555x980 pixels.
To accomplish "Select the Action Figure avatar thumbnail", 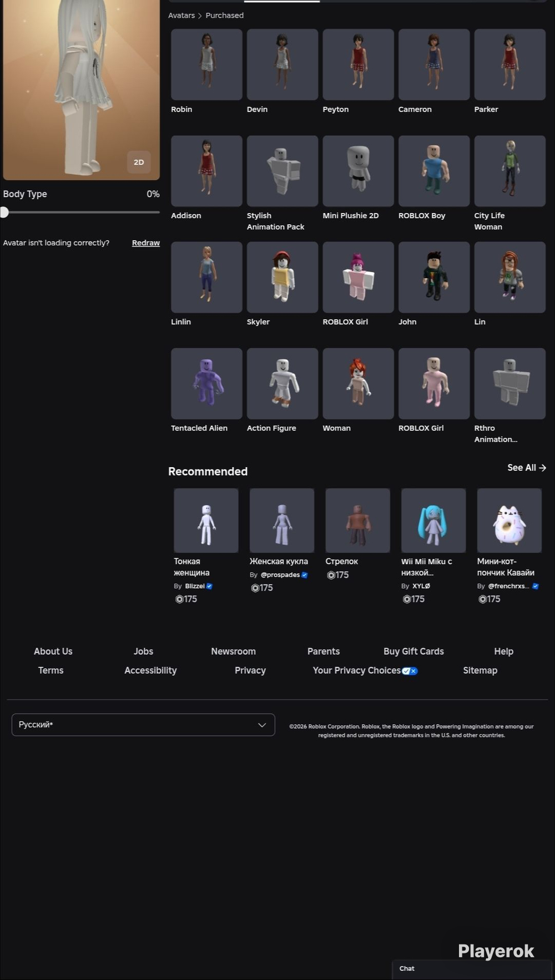I will (x=282, y=383).
